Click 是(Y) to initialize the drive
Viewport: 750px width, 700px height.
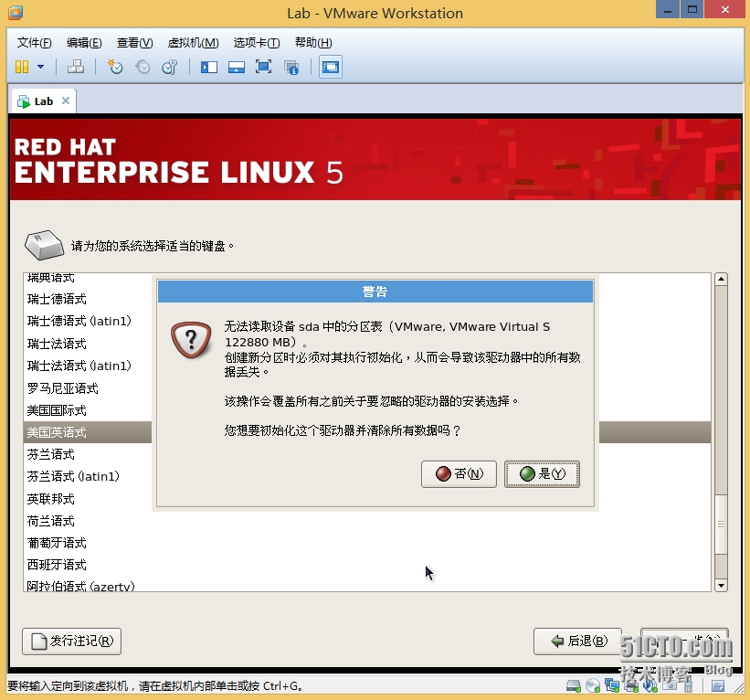tap(542, 473)
